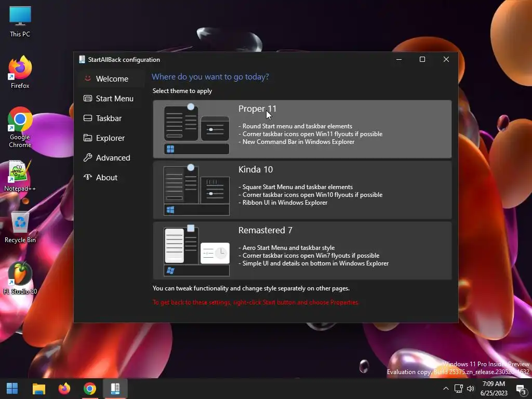532x399 pixels.
Task: Click 'You can tweak functionality' text
Action: pyautogui.click(x=251, y=288)
